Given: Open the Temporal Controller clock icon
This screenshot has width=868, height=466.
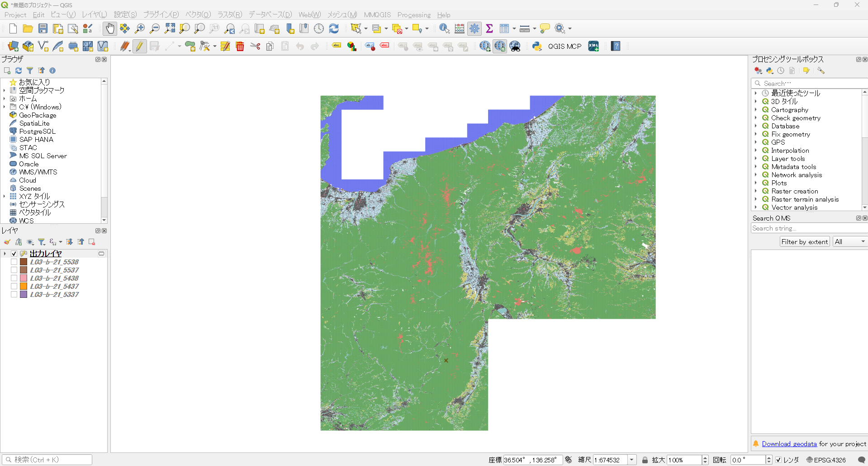Looking at the screenshot, I should point(319,28).
